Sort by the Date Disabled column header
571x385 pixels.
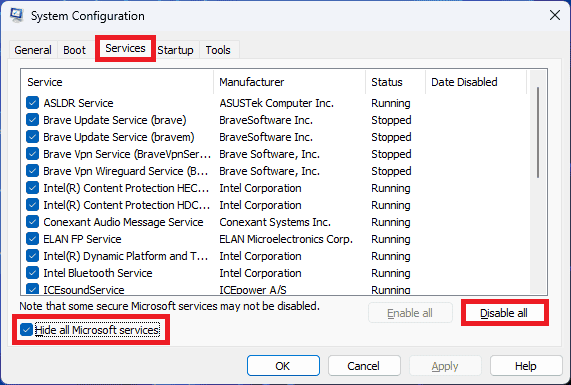click(x=476, y=82)
